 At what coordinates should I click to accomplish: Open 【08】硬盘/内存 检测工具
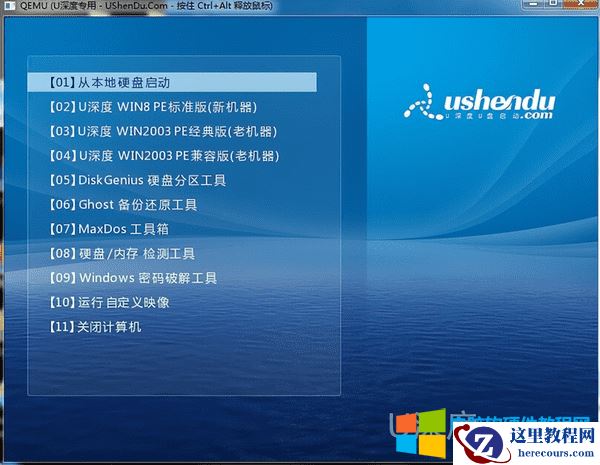(122, 253)
